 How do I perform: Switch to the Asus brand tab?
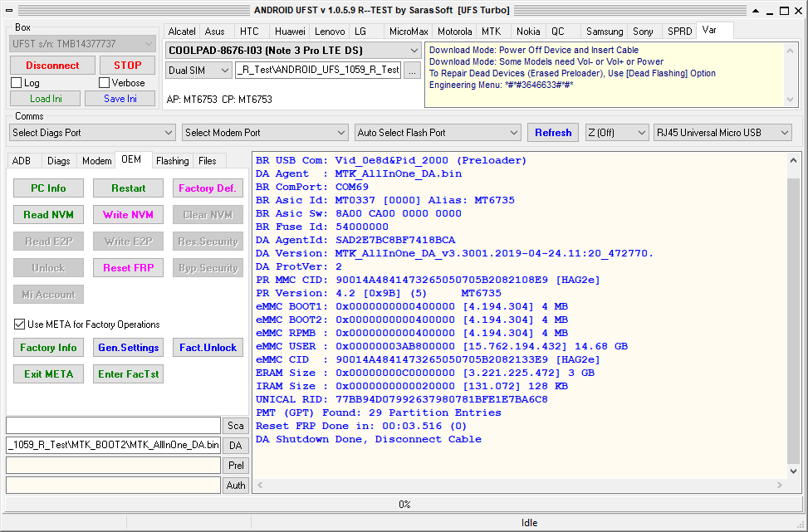pos(214,32)
